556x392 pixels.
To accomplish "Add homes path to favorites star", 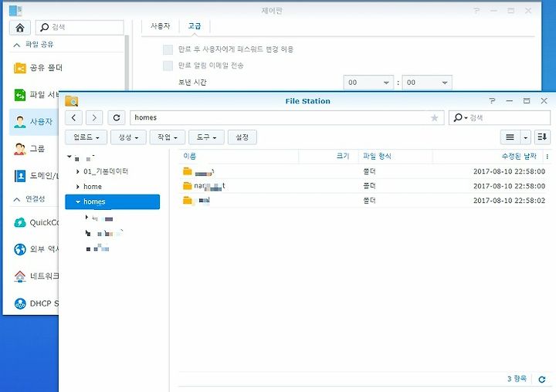I will click(x=434, y=118).
